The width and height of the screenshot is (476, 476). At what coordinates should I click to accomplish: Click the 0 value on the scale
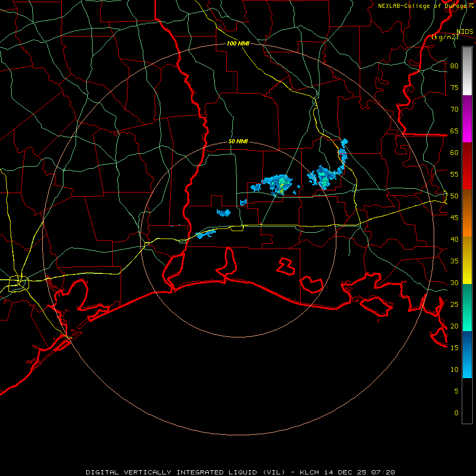[x=456, y=413]
